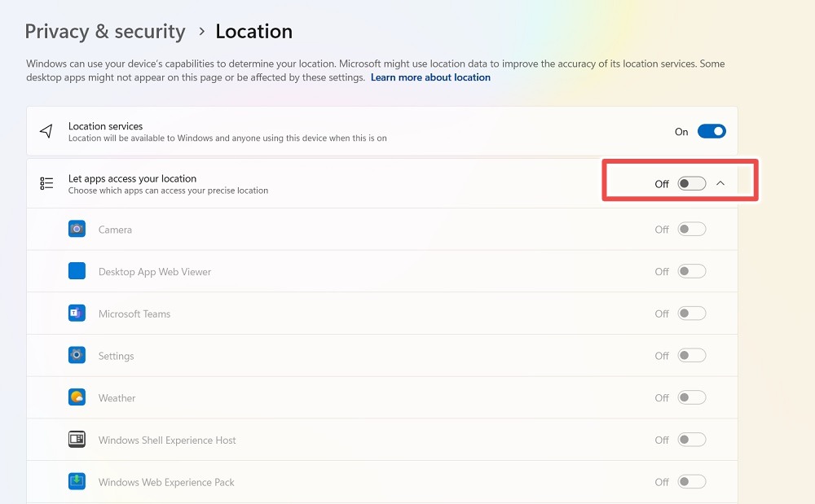The image size is (815, 504).
Task: Navigate back to Privacy & security
Action: pos(105,31)
